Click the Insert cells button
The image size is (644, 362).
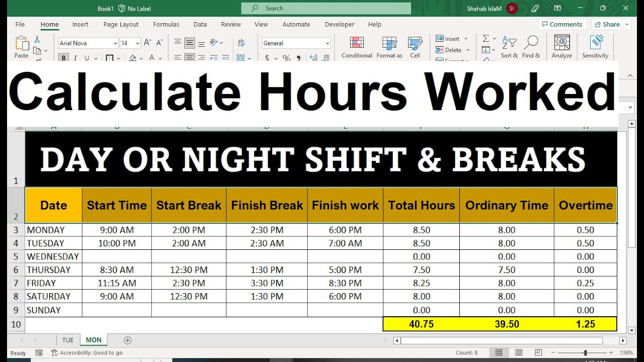[x=448, y=39]
